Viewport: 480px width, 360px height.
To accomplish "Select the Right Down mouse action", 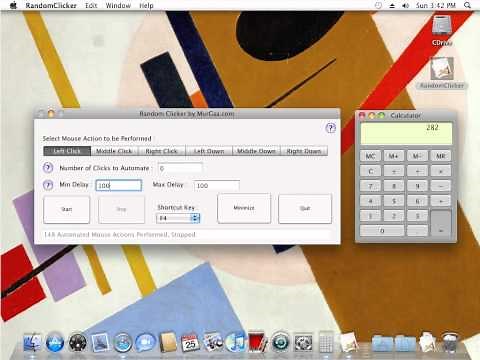I will [304, 151].
